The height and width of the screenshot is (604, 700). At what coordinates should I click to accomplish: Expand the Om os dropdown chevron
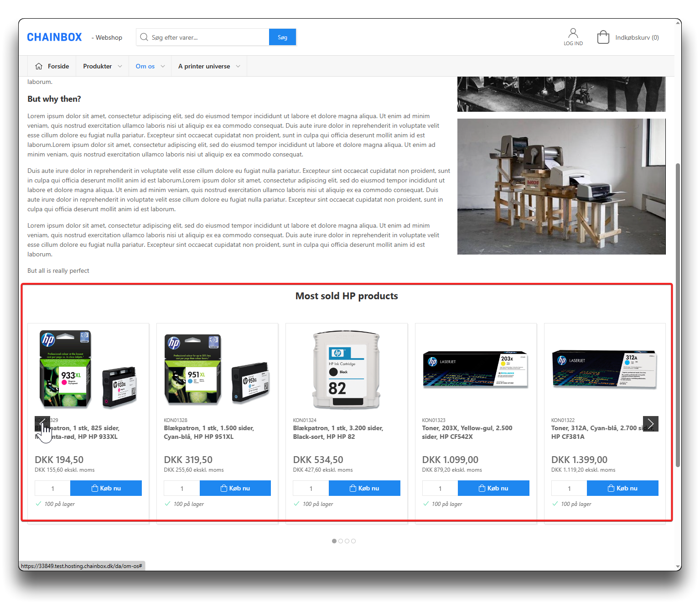[163, 66]
